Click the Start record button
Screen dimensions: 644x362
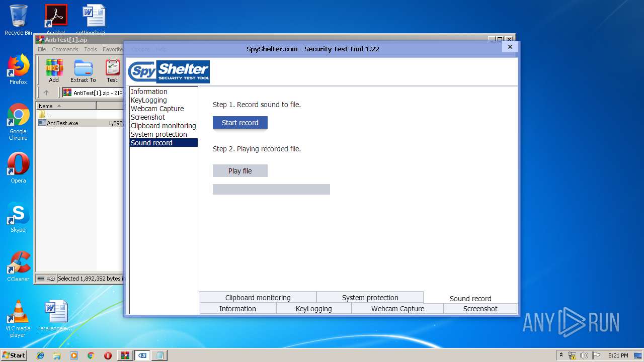240,123
